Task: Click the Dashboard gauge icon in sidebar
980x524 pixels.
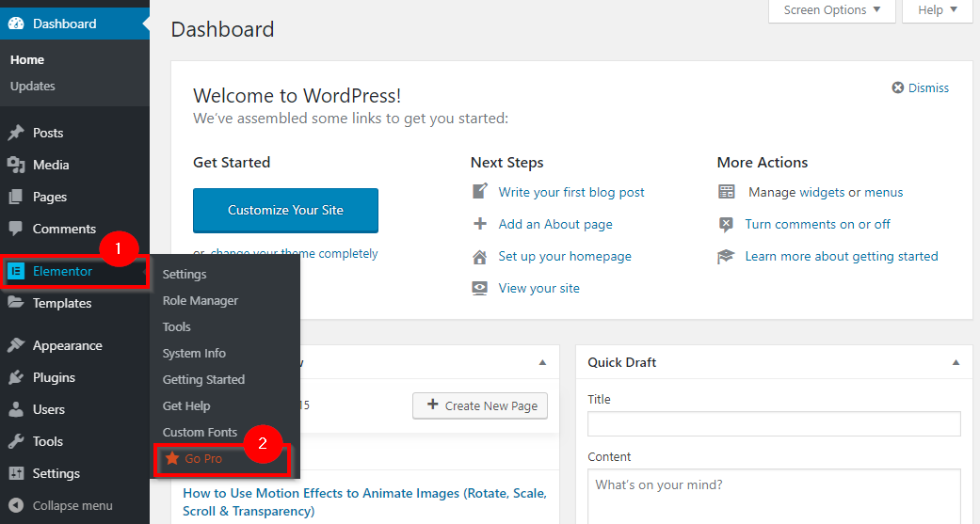Action: coord(16,24)
